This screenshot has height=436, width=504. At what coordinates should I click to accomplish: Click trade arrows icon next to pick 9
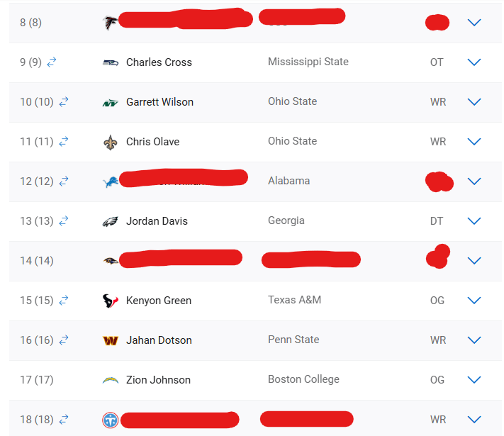52,62
